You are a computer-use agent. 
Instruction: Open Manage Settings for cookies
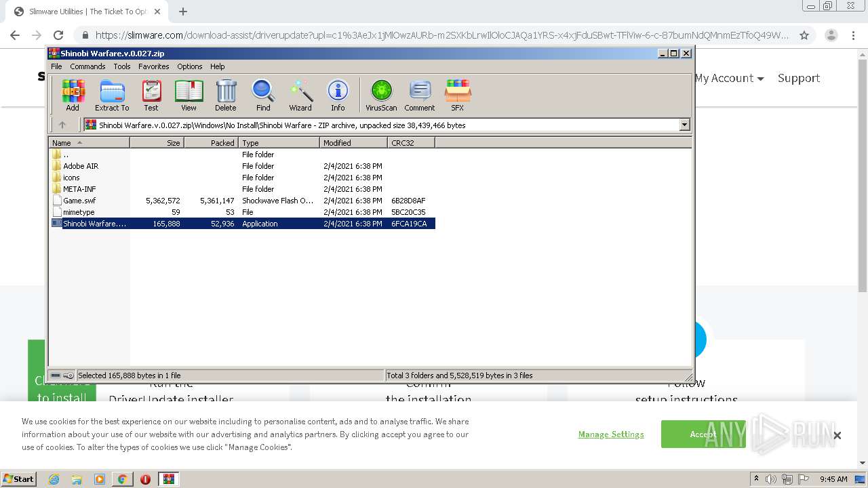pyautogui.click(x=611, y=434)
